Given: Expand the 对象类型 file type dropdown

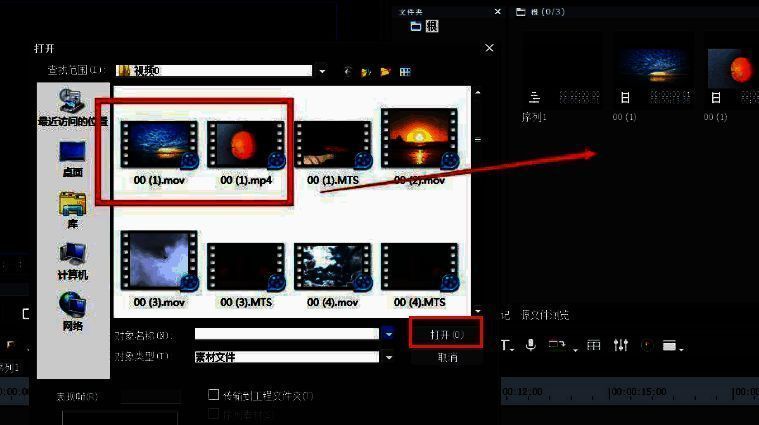Looking at the screenshot, I should coord(388,357).
